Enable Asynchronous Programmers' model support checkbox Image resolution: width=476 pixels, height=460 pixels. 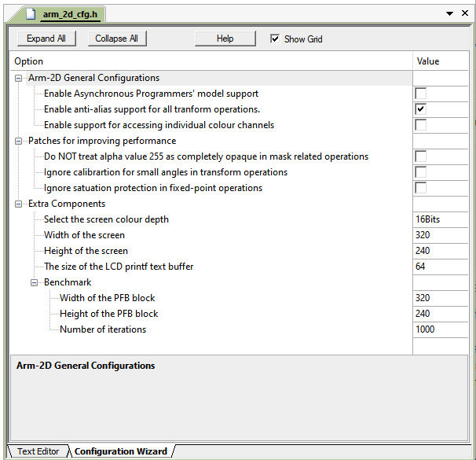coord(421,94)
